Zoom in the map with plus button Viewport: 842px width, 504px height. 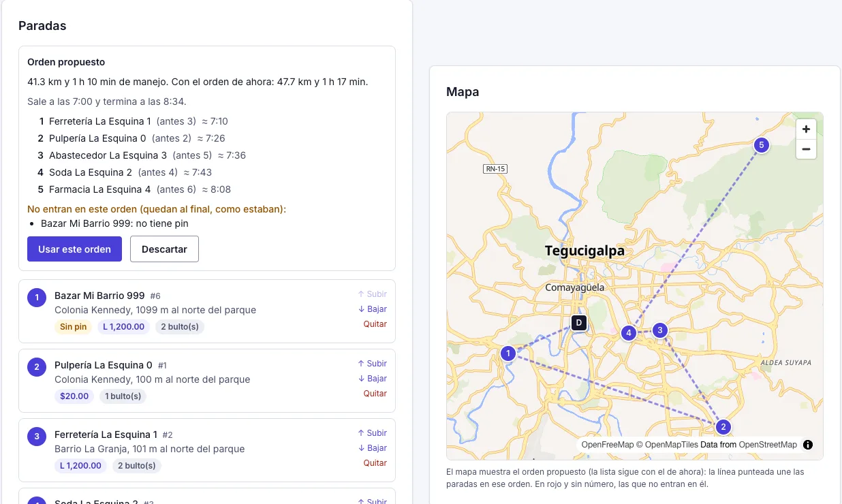806,129
